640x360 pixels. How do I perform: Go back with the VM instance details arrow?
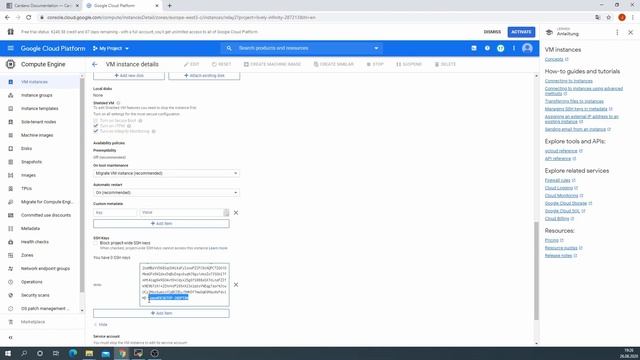pos(95,64)
